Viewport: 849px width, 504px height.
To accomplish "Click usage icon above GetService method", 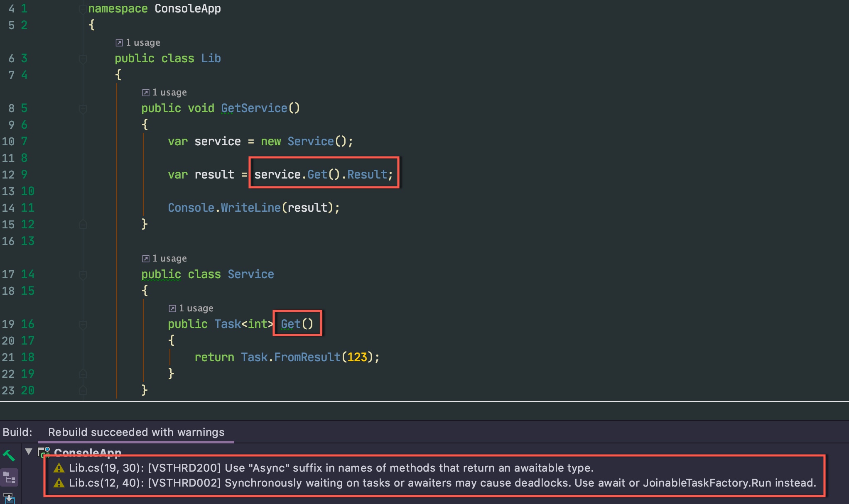I will tap(146, 93).
